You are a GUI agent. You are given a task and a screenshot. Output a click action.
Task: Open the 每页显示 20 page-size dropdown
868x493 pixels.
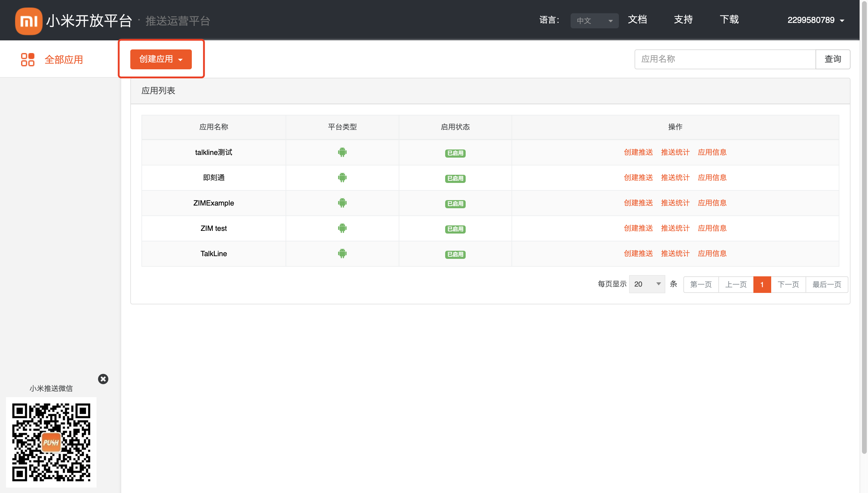point(647,284)
